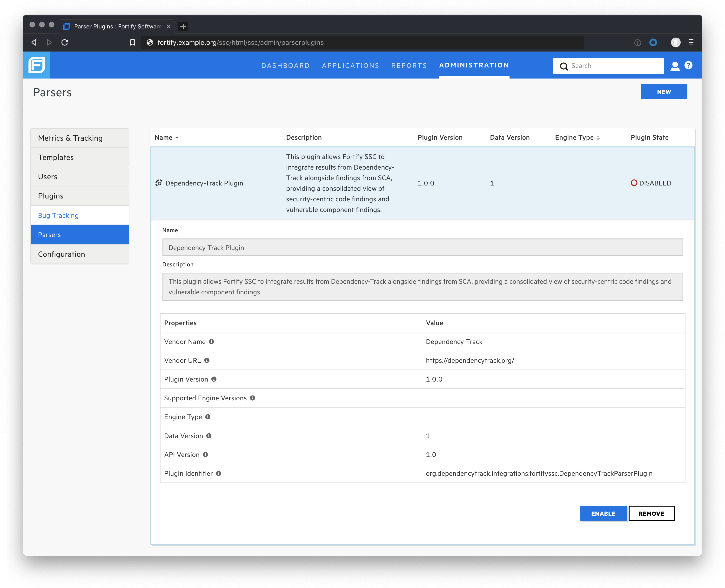Click the Data Version column header
Image resolution: width=725 pixels, height=588 pixels.
tap(510, 138)
